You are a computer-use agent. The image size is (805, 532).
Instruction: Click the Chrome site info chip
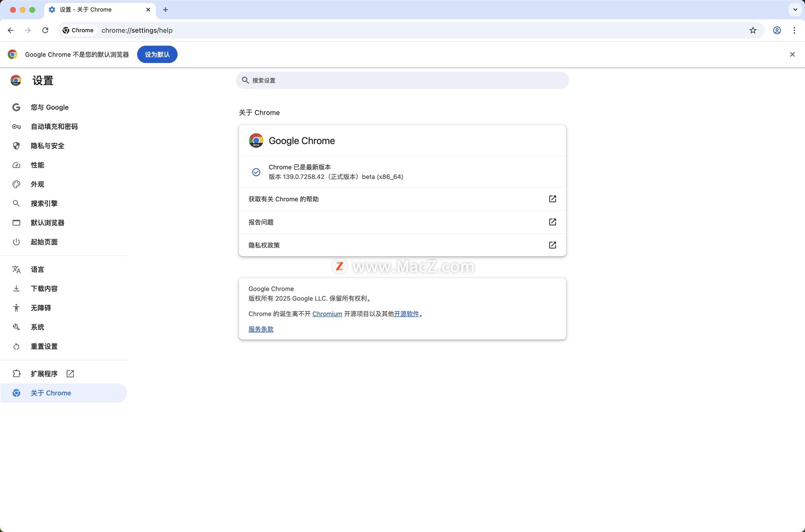pyautogui.click(x=78, y=30)
